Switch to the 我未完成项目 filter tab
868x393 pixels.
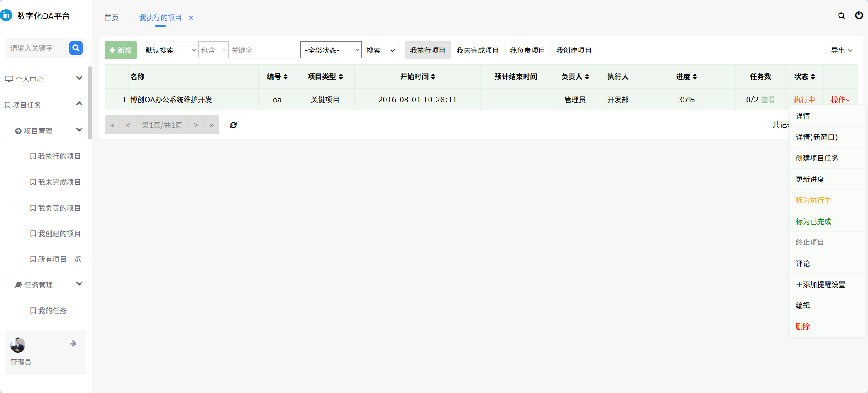[x=477, y=50]
